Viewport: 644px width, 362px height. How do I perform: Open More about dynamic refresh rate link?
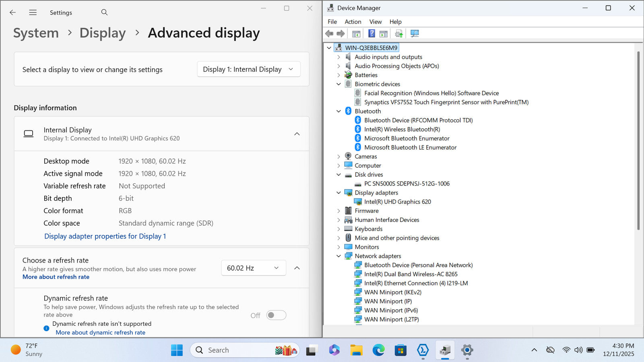click(x=100, y=332)
